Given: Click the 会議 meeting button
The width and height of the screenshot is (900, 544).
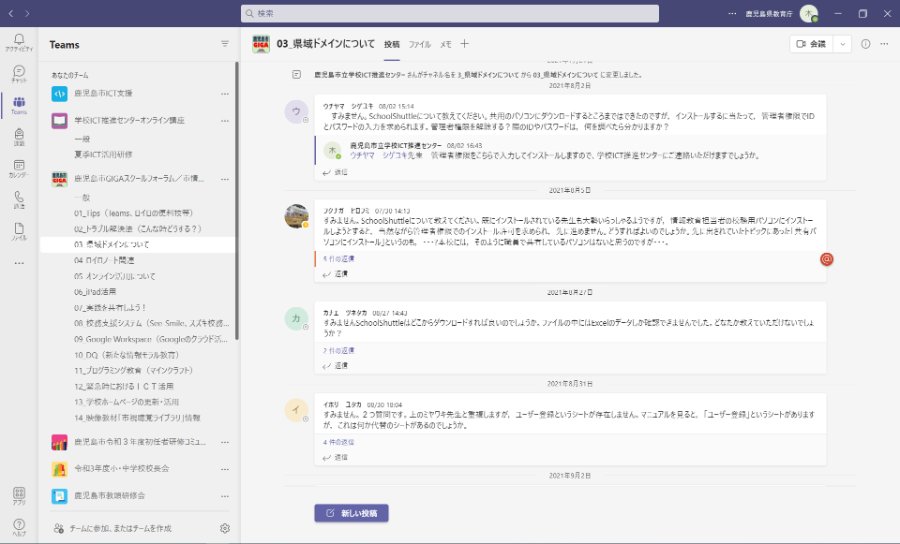Looking at the screenshot, I should tap(812, 44).
